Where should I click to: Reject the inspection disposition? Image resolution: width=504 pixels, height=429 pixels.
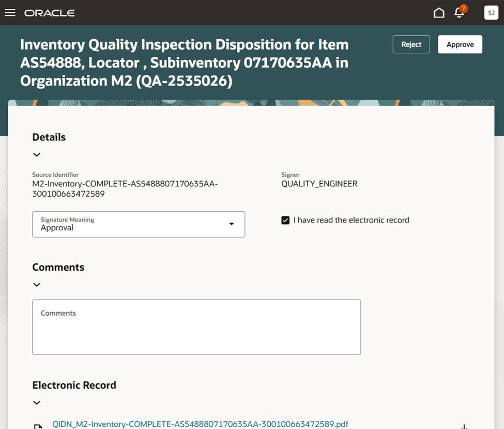tap(411, 45)
